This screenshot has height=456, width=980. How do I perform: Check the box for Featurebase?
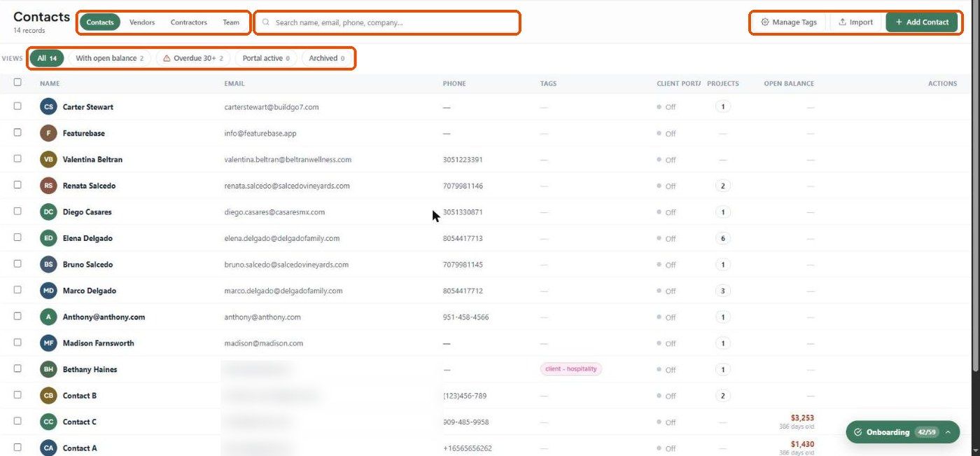(x=17, y=132)
